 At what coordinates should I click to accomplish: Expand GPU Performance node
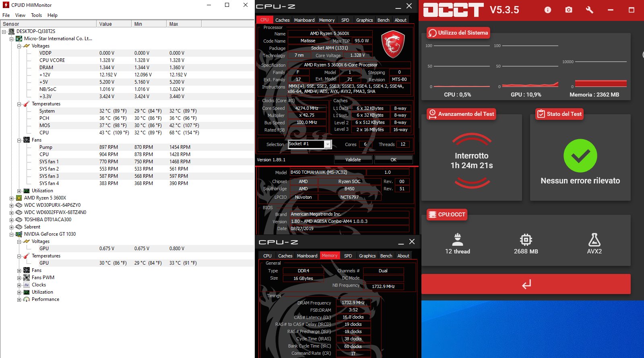point(19,299)
